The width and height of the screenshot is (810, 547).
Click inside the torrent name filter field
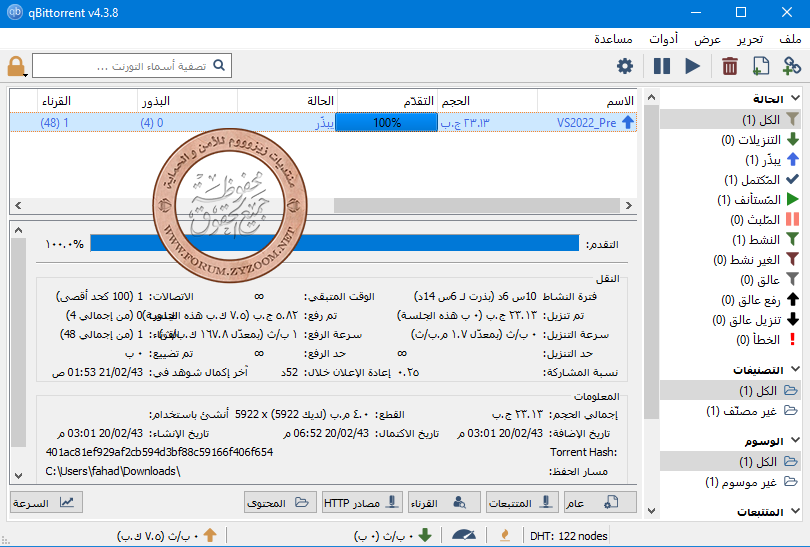(x=132, y=66)
